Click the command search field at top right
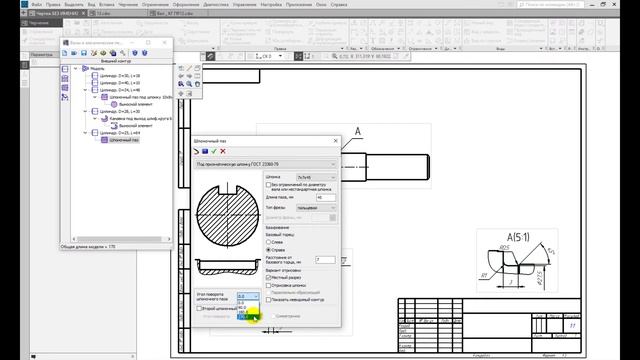 point(550,4)
